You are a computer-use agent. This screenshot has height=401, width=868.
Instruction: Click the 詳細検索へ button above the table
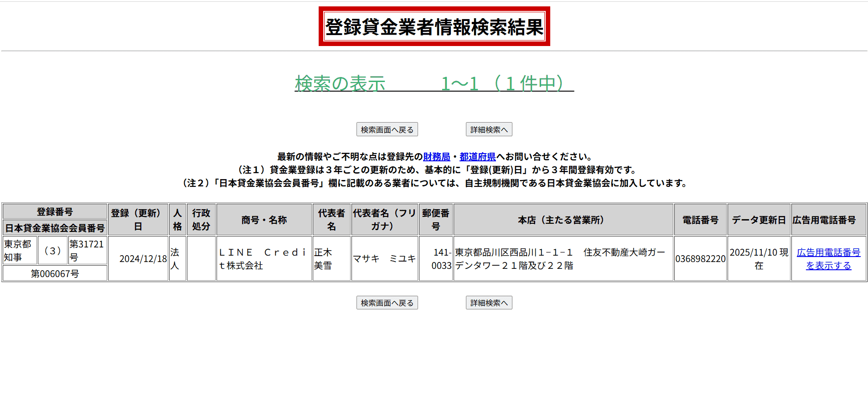coord(489,130)
